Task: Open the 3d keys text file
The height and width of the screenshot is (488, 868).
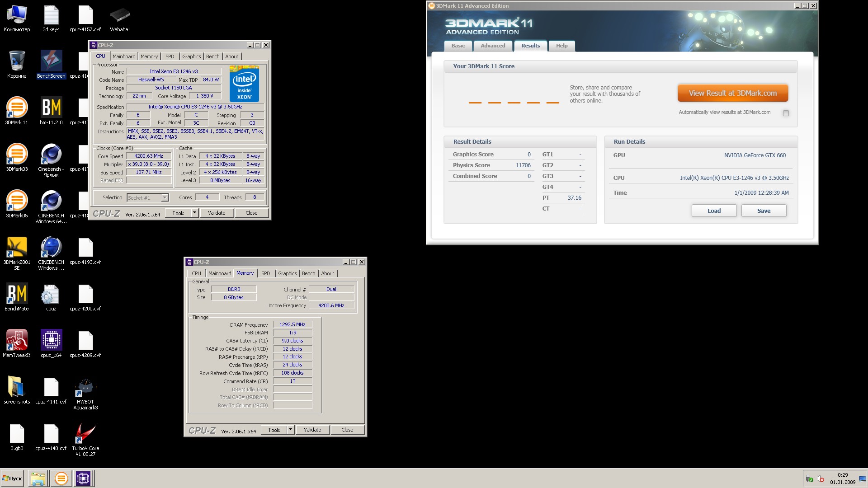Action: click(51, 19)
